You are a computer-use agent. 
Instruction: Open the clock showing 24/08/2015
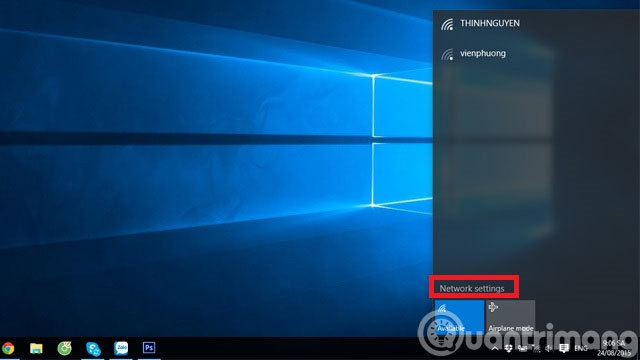[613, 349]
